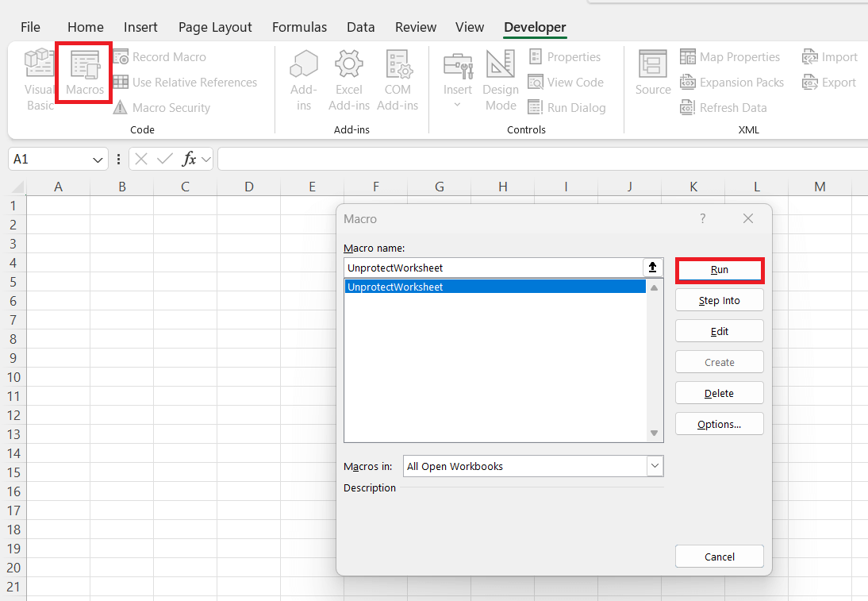Run the UnprotectWorksheet macro
868x601 pixels.
click(x=719, y=270)
